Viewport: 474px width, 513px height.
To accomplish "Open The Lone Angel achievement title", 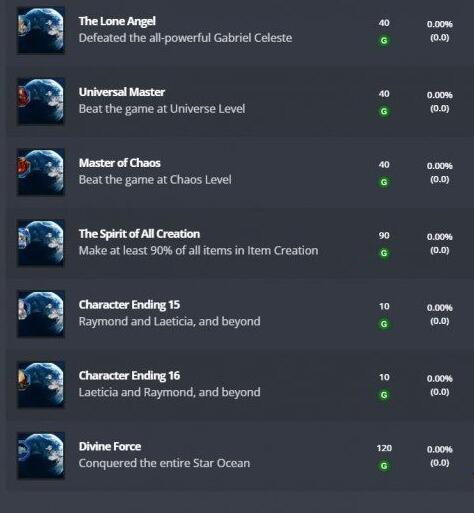I will (x=117, y=21).
